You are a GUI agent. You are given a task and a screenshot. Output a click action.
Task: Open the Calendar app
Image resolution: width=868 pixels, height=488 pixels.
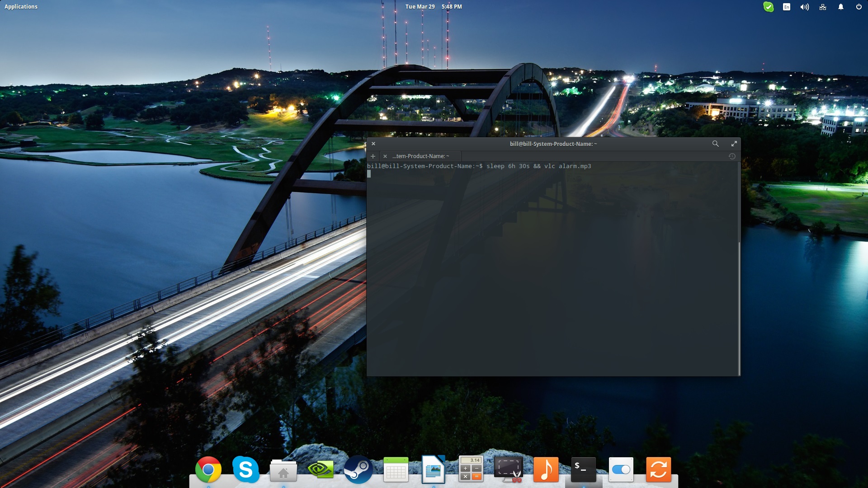(x=396, y=470)
